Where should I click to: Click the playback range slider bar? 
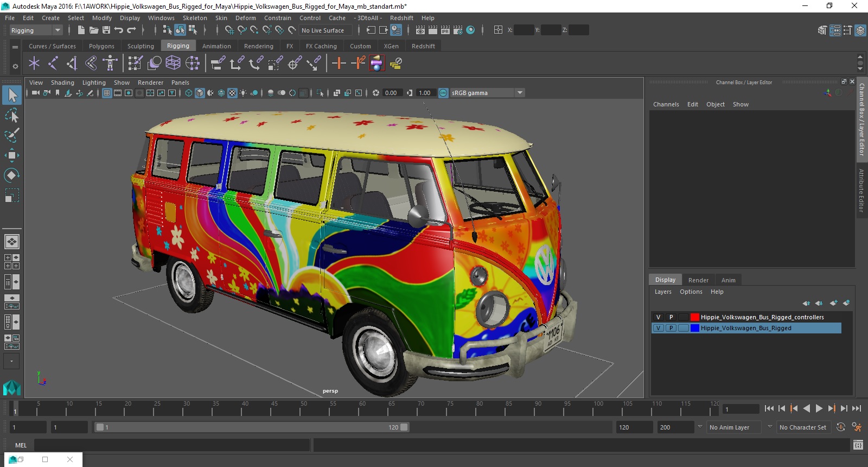click(252, 427)
